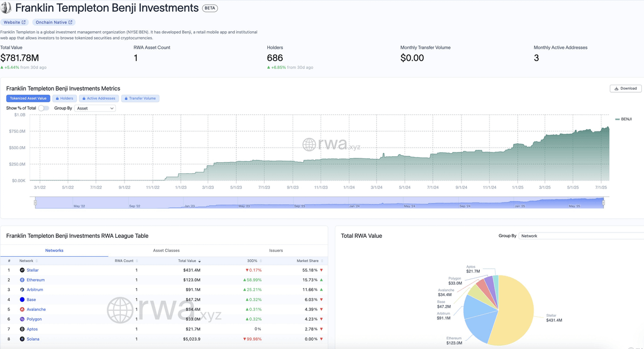Viewport: 644px width, 349px height.
Task: Click the lock icon on Holders button
Action: pos(57,98)
